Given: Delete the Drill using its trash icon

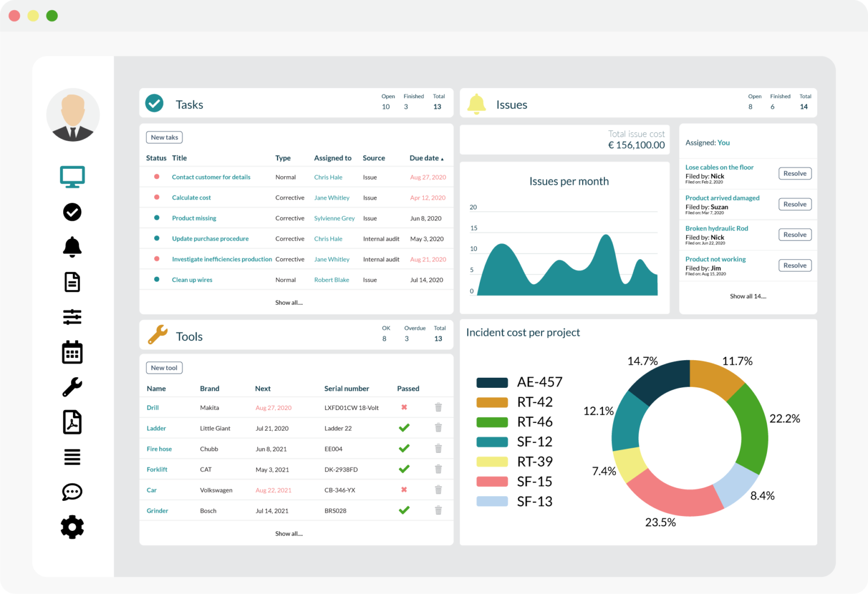Looking at the screenshot, I should (439, 407).
